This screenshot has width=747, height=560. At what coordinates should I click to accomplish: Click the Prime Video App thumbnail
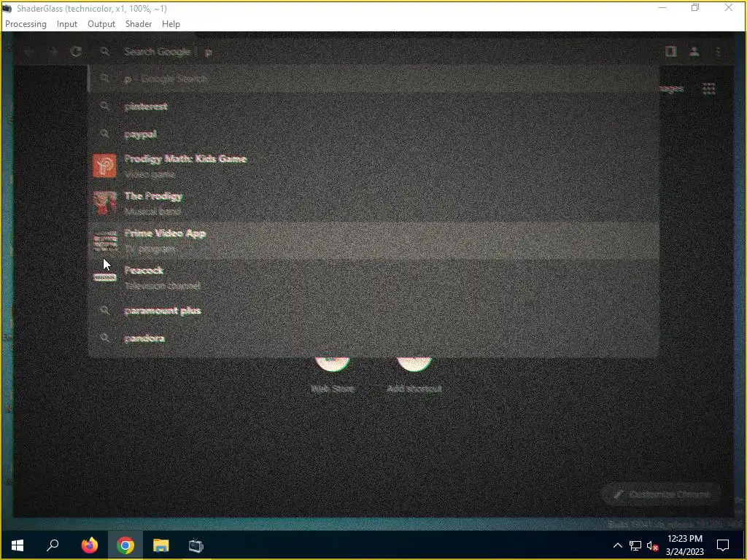click(x=104, y=241)
